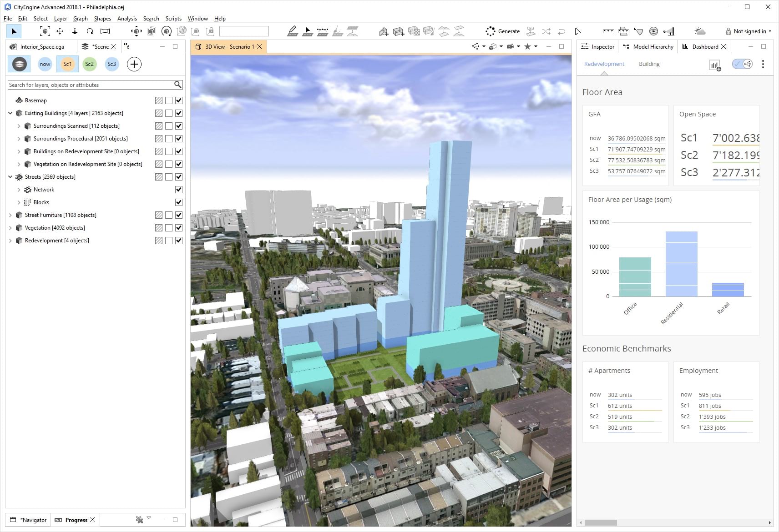This screenshot has width=779, height=532.
Task: Open the Shapes menu
Action: 102,19
